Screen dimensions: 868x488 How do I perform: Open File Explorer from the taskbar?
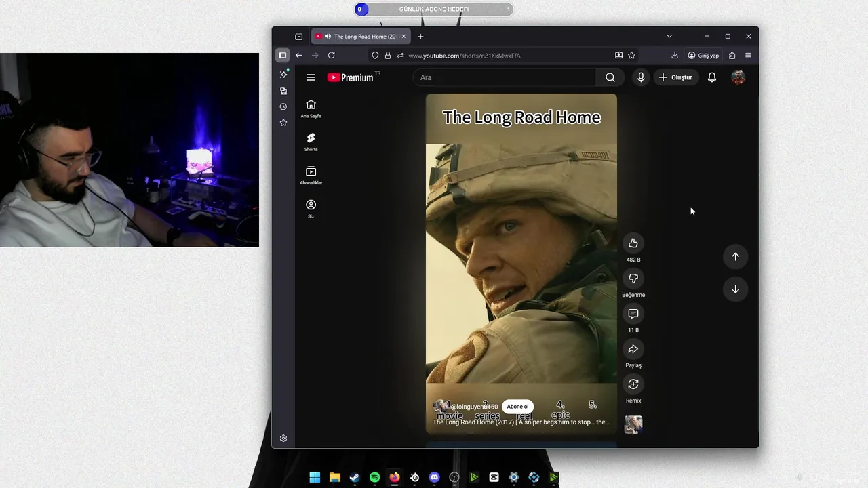[x=334, y=477]
